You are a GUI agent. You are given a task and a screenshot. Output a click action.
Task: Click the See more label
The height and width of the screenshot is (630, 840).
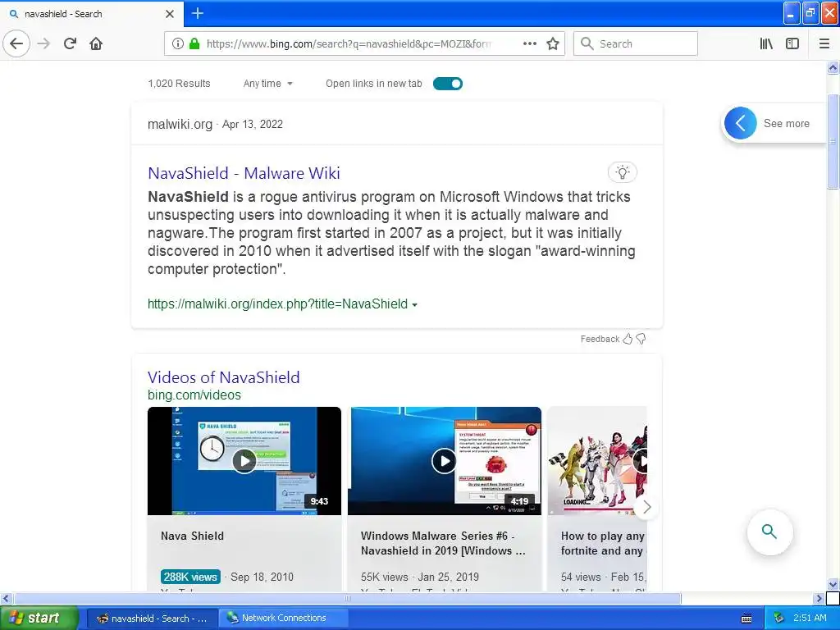787,123
